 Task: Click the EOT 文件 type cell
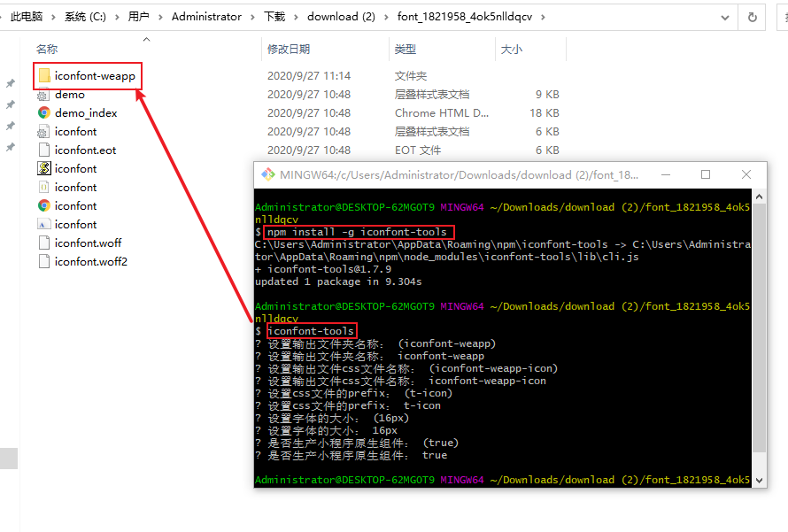418,150
